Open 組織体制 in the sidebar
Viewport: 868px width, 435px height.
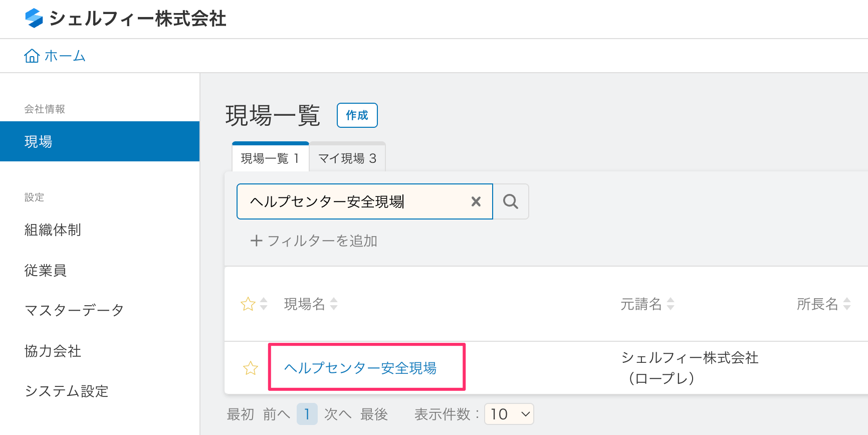(x=53, y=230)
